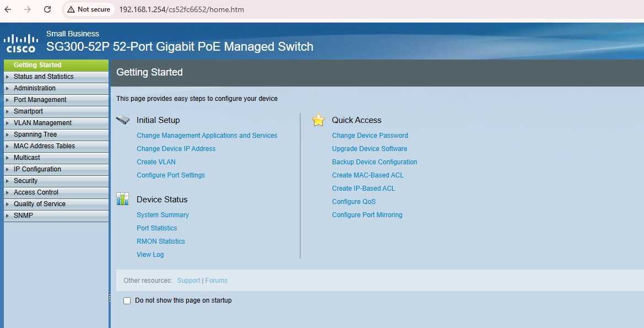Click the Port Management sidebar label
Screen dimensions: 644x328
point(40,99)
